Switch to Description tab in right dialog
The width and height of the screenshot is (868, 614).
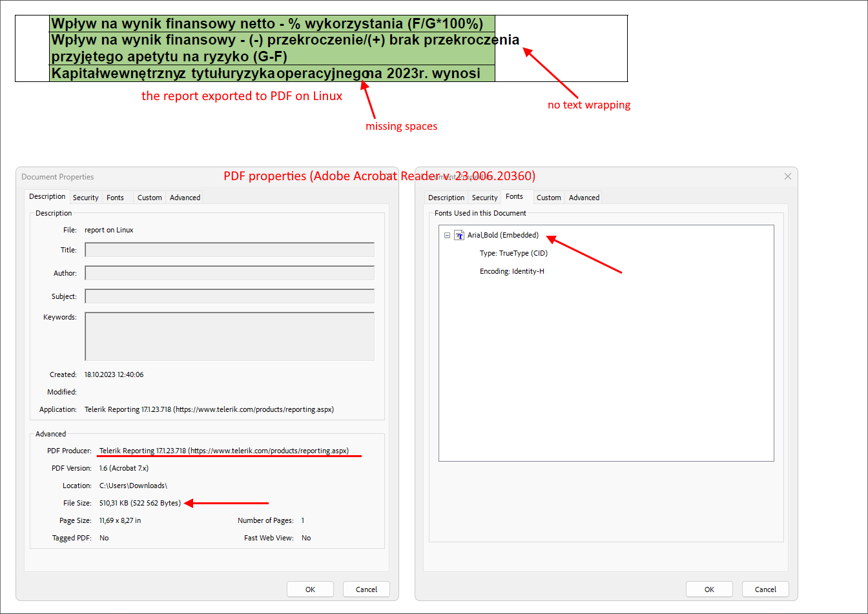pyautogui.click(x=446, y=198)
